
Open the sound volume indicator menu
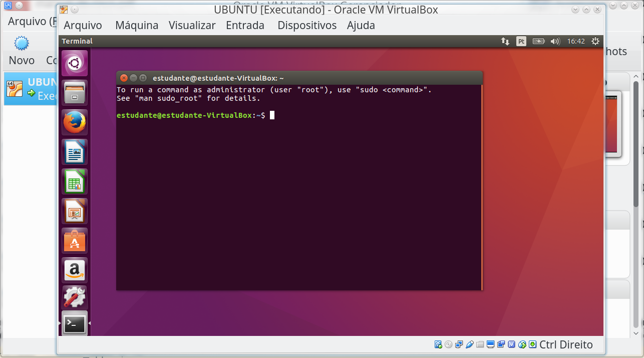(x=555, y=41)
